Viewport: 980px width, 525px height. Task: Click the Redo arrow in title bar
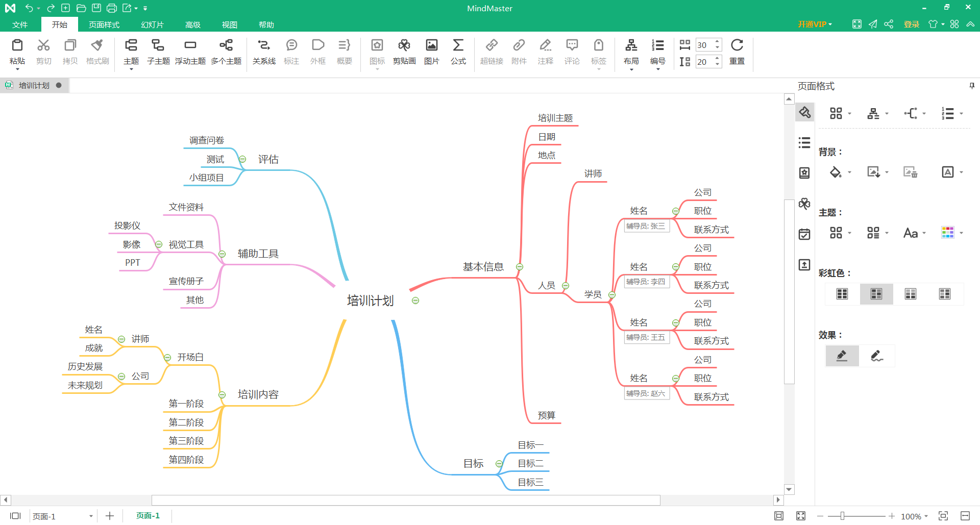[51, 8]
